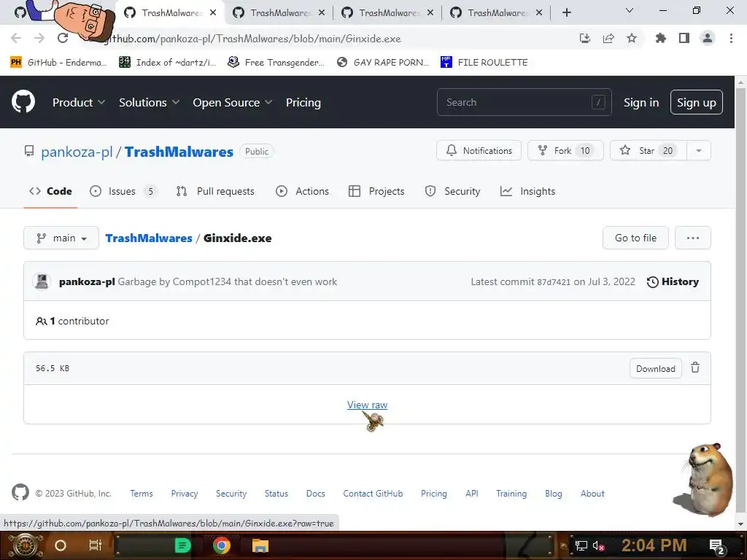
Task: Click TrashMalwares in the file breadcrumb
Action: tap(149, 238)
